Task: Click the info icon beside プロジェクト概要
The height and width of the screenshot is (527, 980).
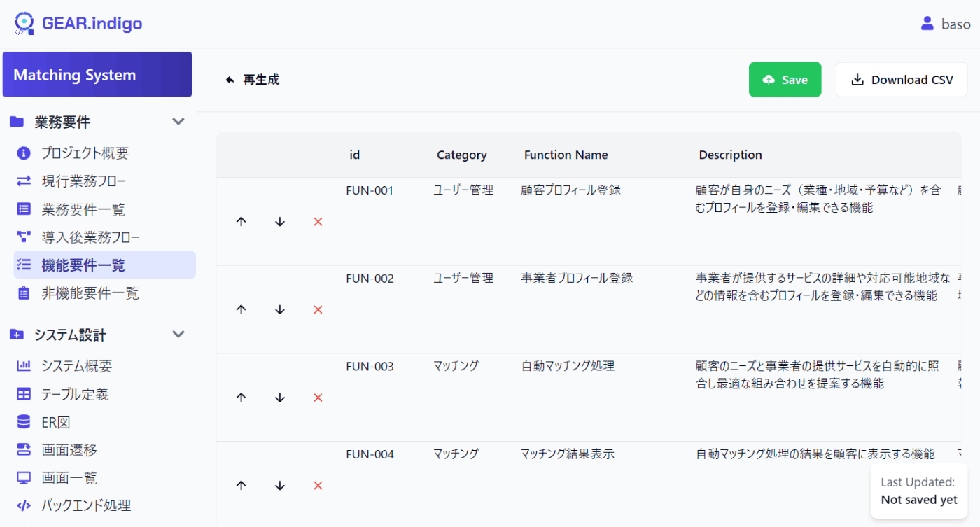Action: pyautogui.click(x=24, y=153)
